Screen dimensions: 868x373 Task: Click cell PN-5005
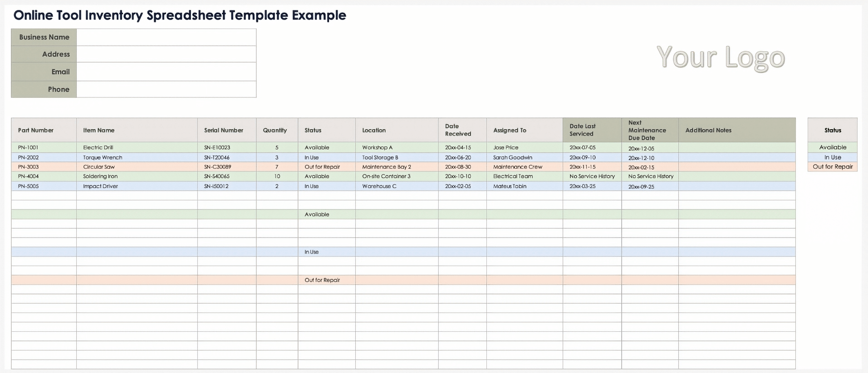click(x=44, y=186)
